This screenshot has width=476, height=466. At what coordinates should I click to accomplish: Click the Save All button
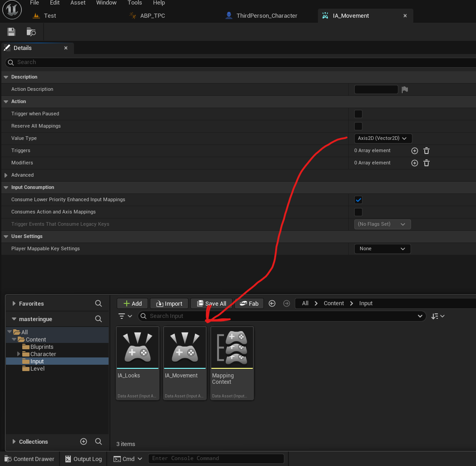point(212,303)
